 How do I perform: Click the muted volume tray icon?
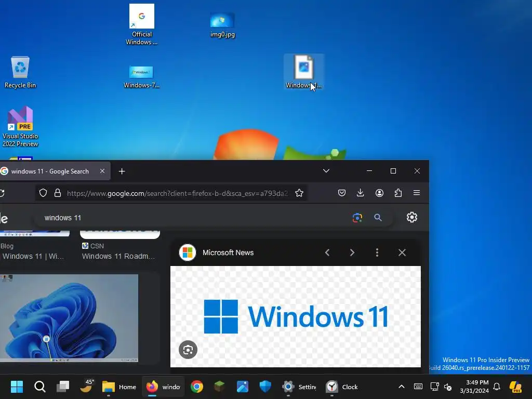point(448,387)
